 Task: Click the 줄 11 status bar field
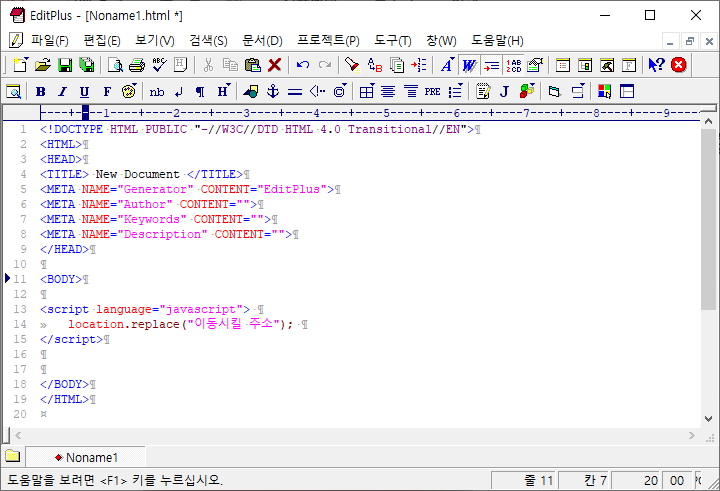pyautogui.click(x=523, y=480)
